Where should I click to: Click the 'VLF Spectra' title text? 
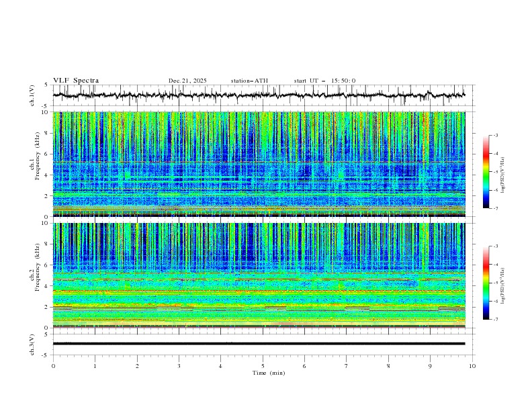(76, 81)
